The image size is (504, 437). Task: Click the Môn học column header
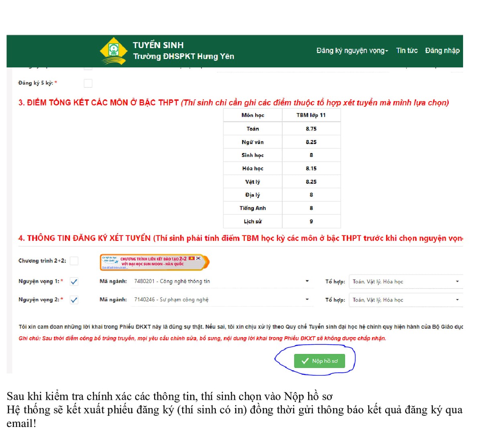pyautogui.click(x=253, y=115)
